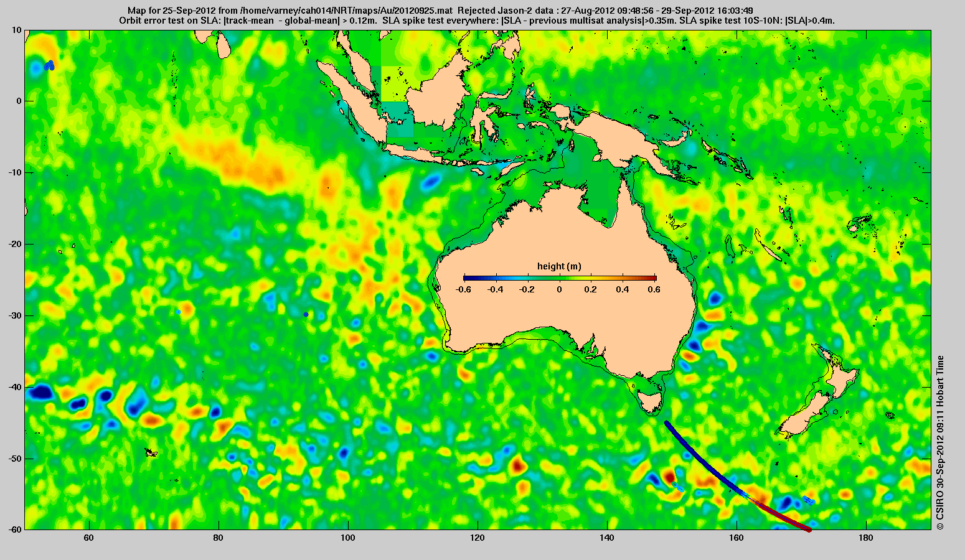Viewport: 965px width, 560px height.
Task: Click the positive 0.4 colorbar tick label
Action: (624, 289)
